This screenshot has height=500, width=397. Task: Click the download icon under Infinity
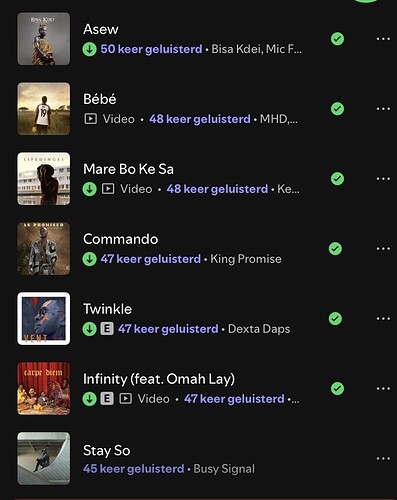click(89, 399)
